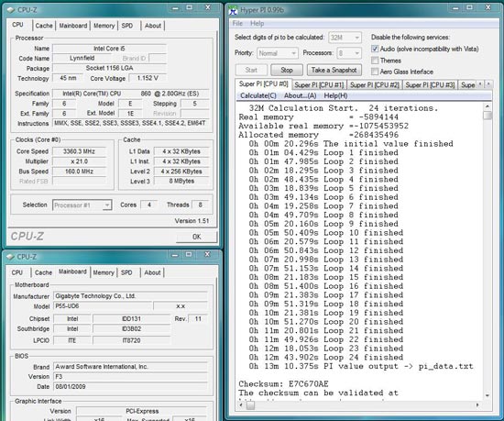Switch to SPD tab in top CPU-Z
Image resolution: width=504 pixels, height=421 pixels.
[127, 26]
